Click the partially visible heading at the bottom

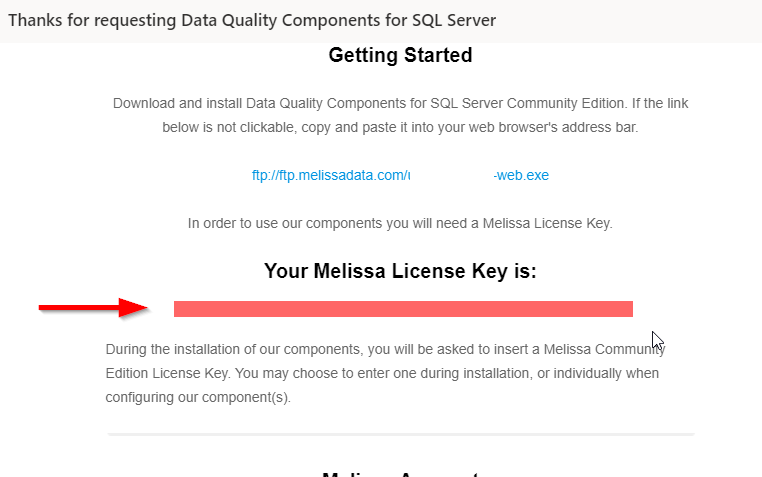[x=400, y=473]
